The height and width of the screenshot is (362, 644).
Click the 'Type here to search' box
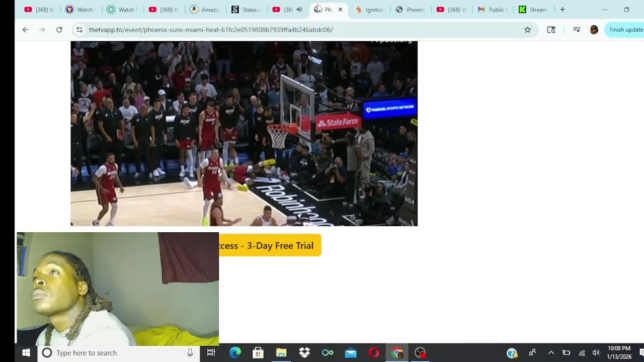[117, 353]
